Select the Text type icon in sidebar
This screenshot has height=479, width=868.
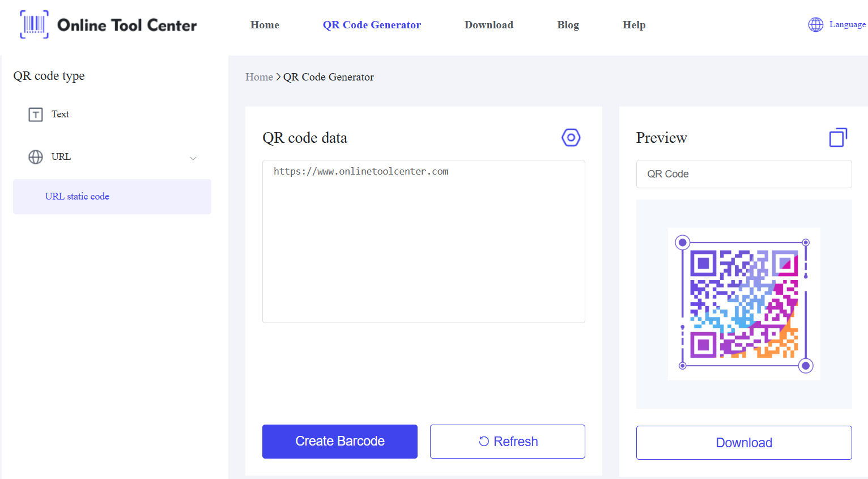tap(36, 115)
